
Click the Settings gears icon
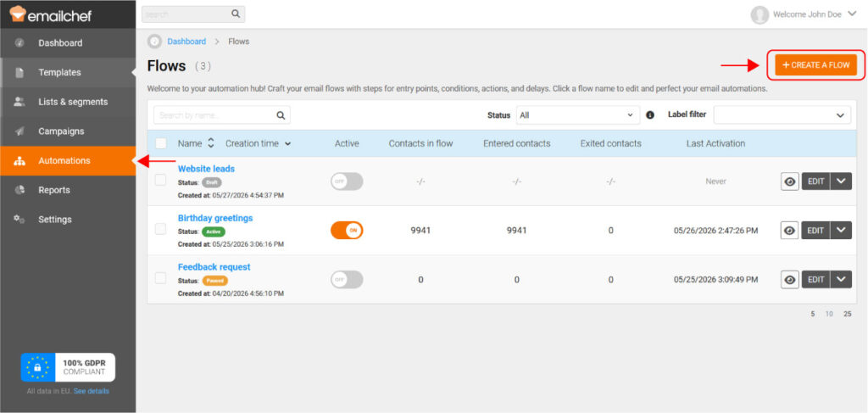[19, 220]
